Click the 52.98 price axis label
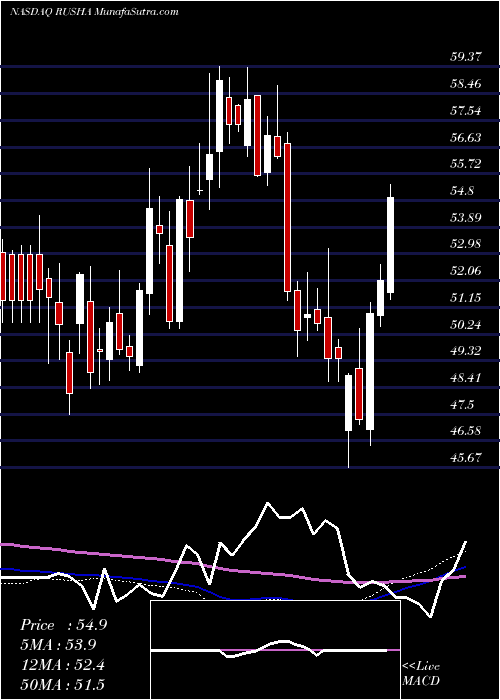The height and width of the screenshot is (700, 500). tap(465, 244)
